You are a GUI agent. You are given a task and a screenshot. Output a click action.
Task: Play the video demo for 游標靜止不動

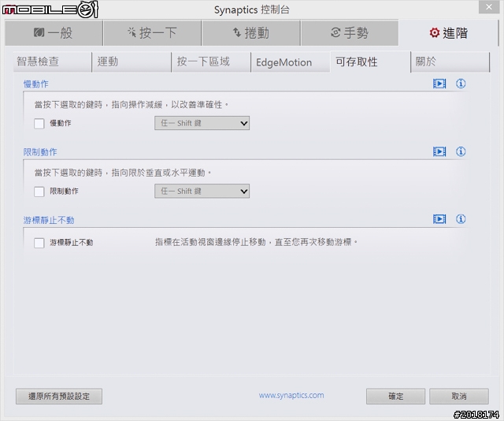439,219
